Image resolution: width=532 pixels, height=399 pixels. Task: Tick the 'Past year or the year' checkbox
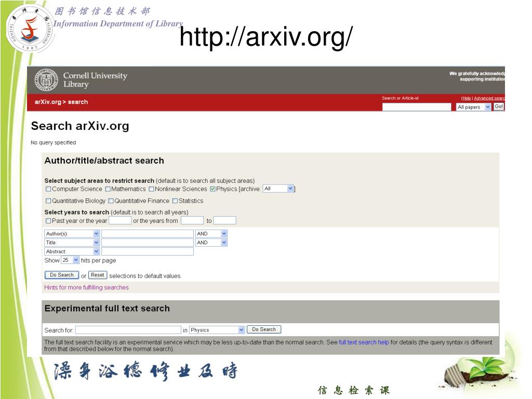[48, 221]
